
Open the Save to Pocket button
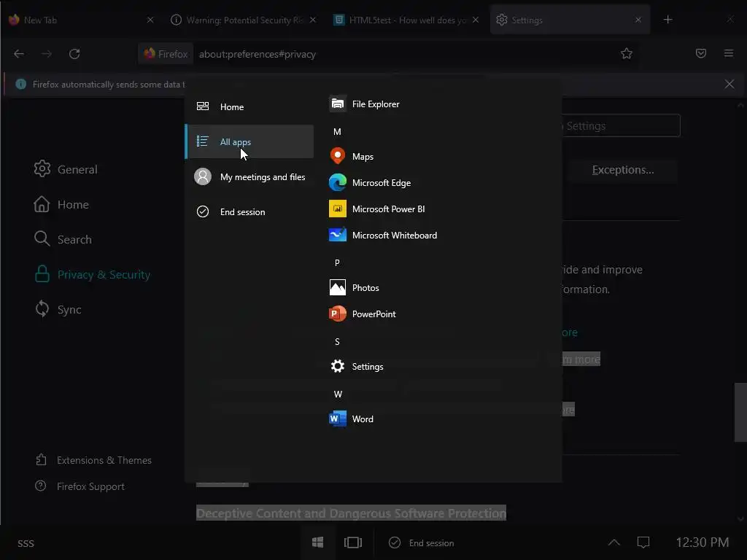[x=701, y=53]
